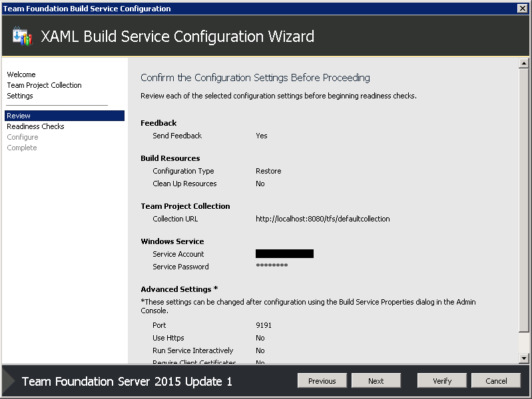The width and height of the screenshot is (532, 399).
Task: Click the Next button
Action: click(376, 380)
